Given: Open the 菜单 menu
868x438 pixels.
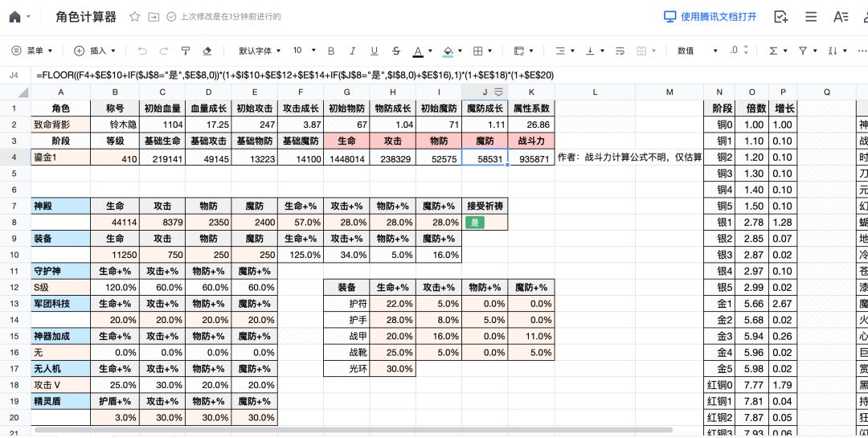Looking at the screenshot, I should [32, 51].
